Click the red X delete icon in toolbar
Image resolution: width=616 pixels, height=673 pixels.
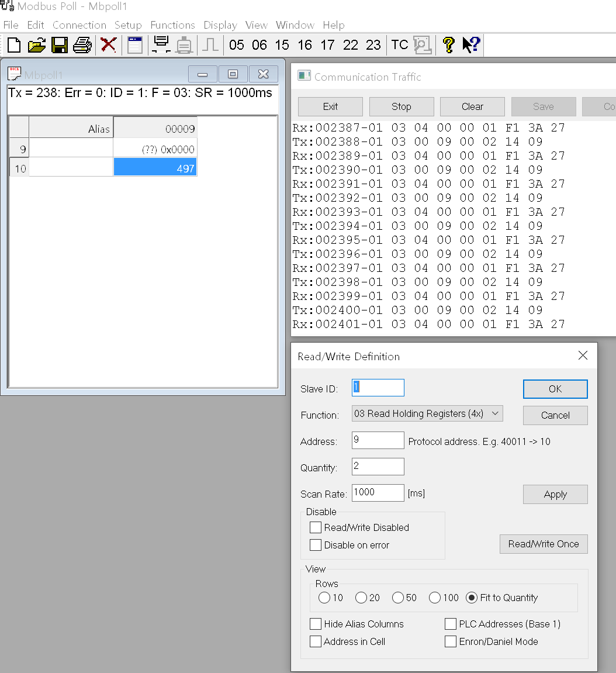coord(108,44)
